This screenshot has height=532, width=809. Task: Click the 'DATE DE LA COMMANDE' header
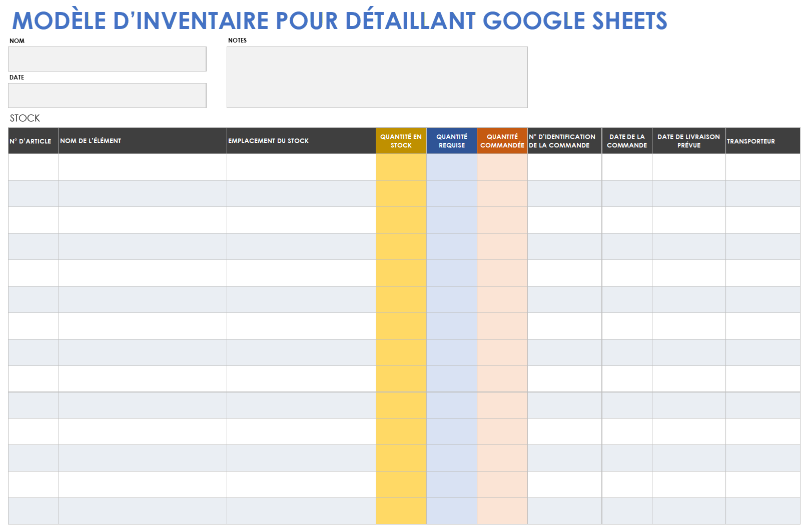point(627,141)
